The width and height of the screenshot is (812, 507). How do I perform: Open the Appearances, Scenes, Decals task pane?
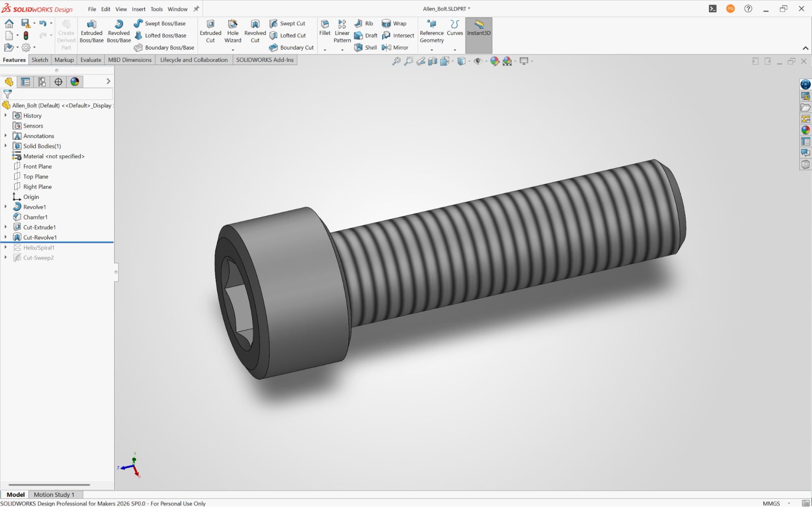point(806,130)
